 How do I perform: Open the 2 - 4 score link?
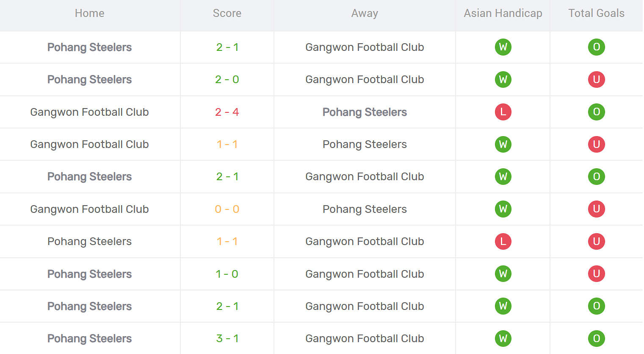(227, 112)
